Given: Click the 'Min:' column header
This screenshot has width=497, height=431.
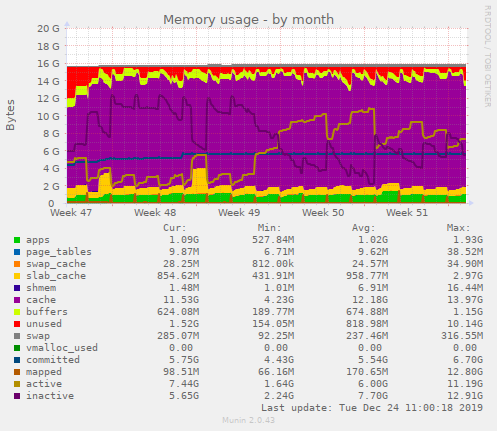Looking at the screenshot, I should [x=270, y=228].
